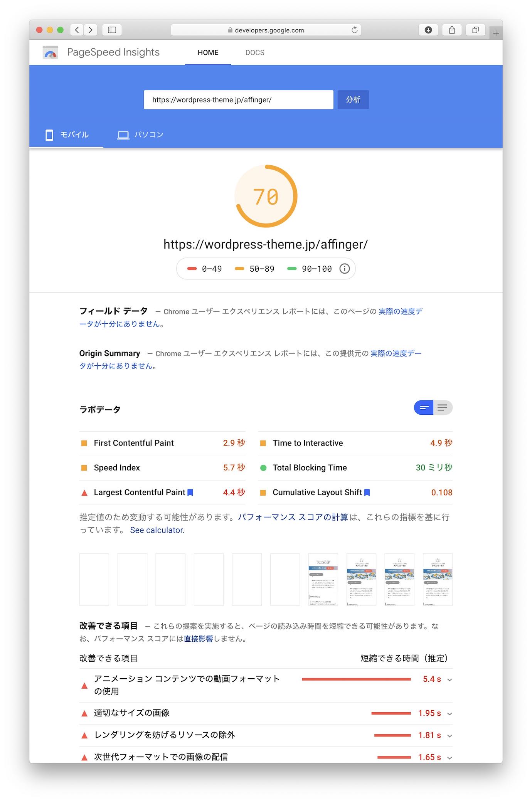
Task: Click the score legend info icon
Action: [344, 269]
